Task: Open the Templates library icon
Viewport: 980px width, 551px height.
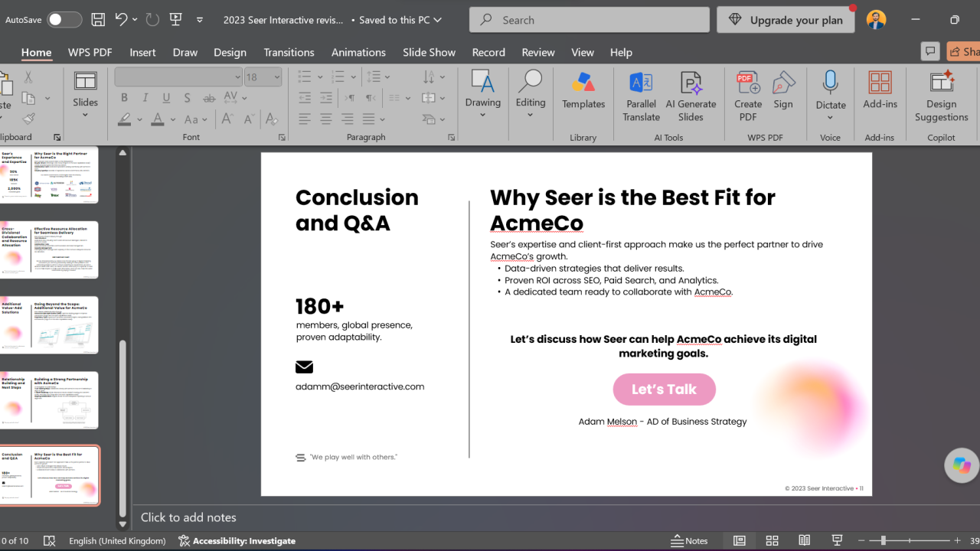Action: [583, 83]
